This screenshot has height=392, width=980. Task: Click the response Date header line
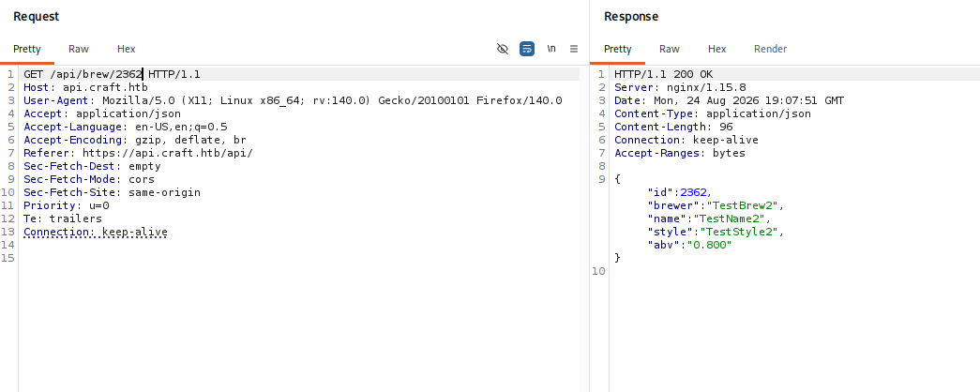click(x=729, y=100)
